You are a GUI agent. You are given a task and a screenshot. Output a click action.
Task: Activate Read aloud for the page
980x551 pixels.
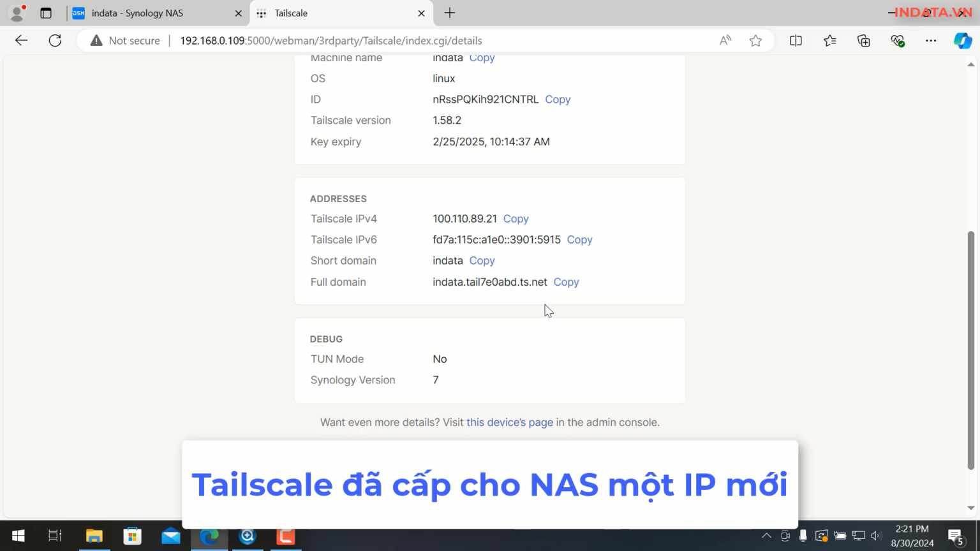pos(725,40)
